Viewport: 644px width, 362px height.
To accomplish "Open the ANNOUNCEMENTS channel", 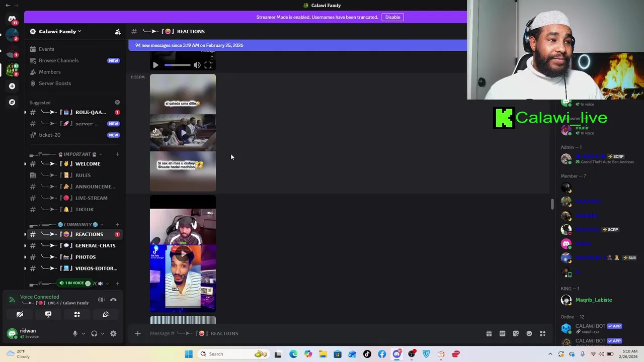I will [x=74, y=187].
